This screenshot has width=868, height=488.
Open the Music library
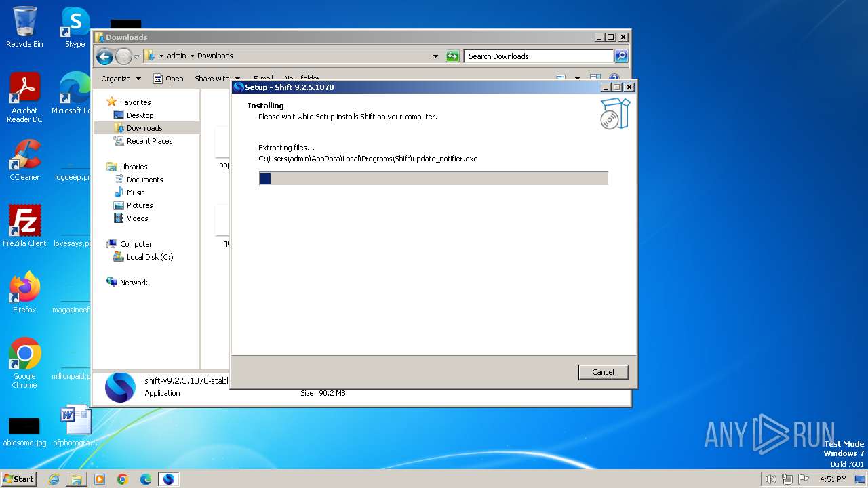point(135,192)
